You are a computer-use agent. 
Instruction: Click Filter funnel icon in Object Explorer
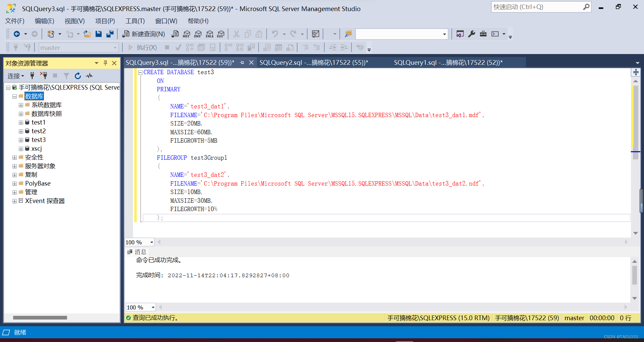tap(66, 76)
